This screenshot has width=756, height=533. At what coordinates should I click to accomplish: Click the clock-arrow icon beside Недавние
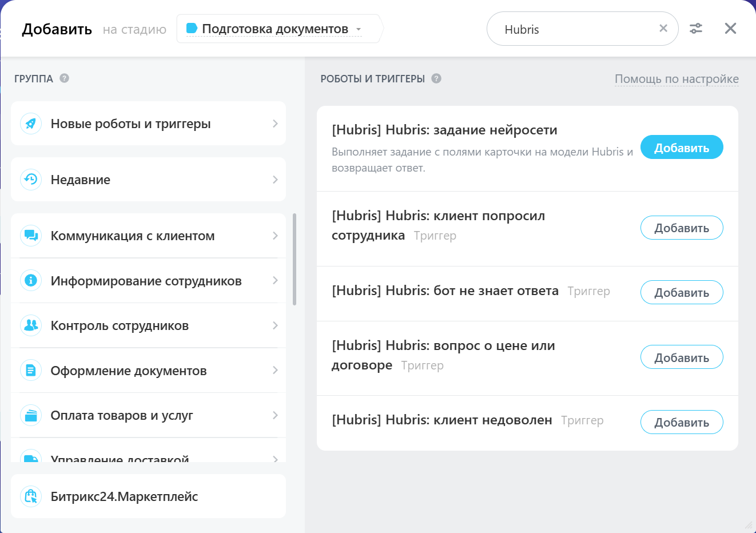coord(31,180)
